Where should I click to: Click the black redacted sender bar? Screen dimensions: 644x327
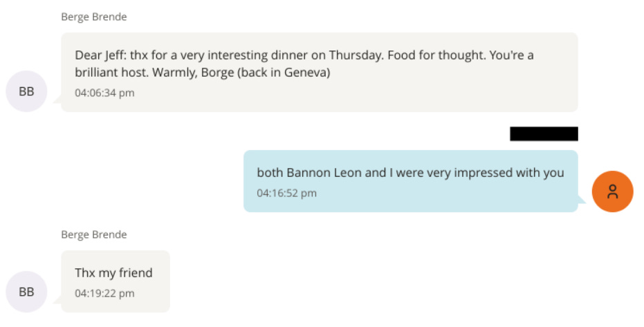coord(544,134)
